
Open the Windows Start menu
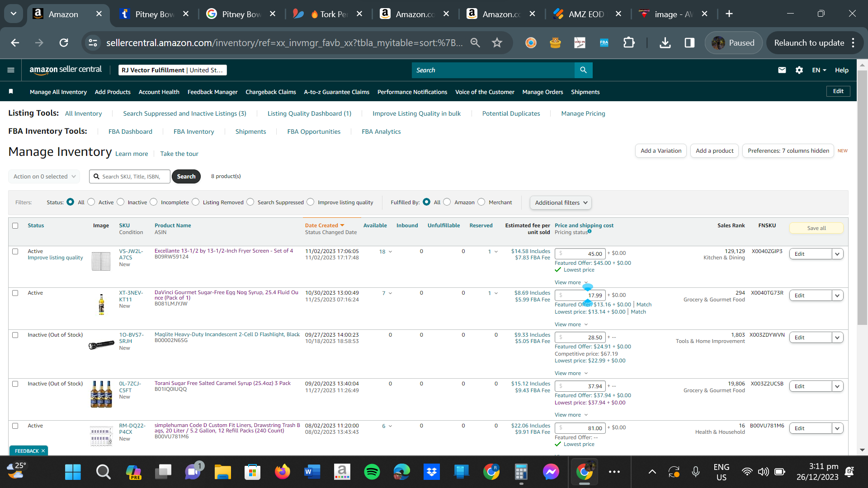tap(73, 472)
